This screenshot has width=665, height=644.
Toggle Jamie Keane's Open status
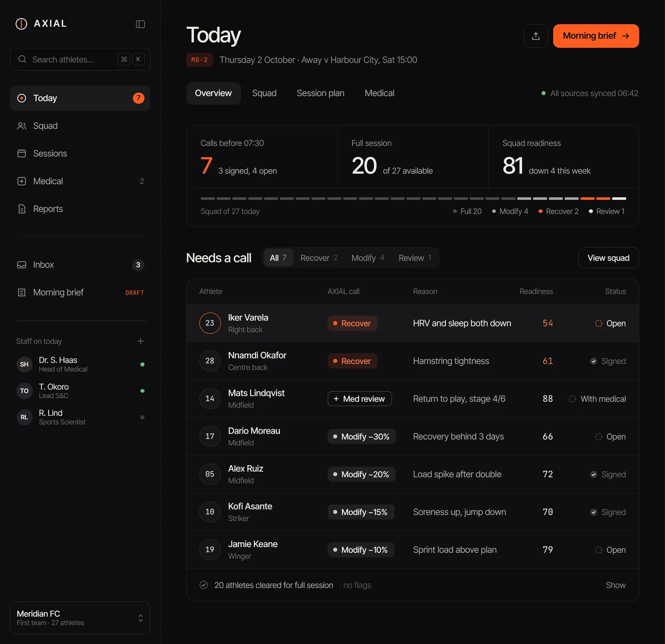610,550
